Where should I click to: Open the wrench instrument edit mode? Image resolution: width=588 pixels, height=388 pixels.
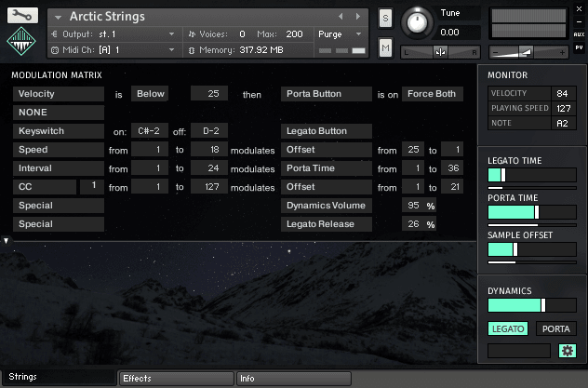(x=22, y=16)
